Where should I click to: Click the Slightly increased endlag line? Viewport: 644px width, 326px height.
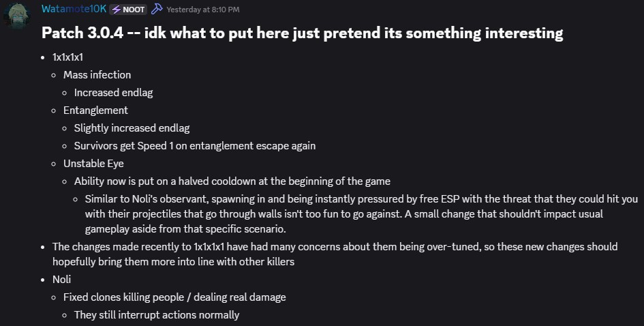pos(132,128)
